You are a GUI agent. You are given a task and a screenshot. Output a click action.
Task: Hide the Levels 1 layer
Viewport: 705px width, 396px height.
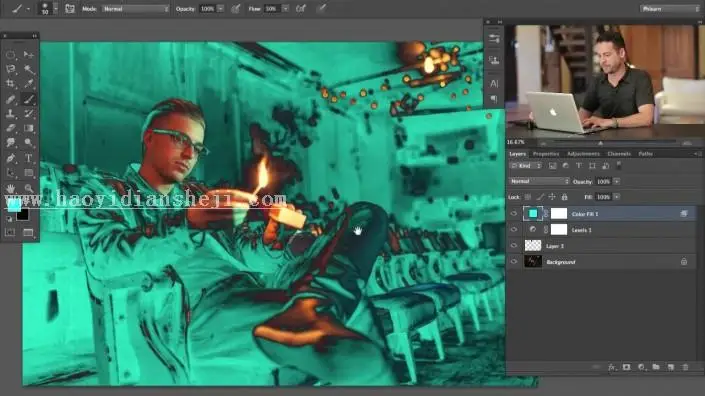click(514, 230)
